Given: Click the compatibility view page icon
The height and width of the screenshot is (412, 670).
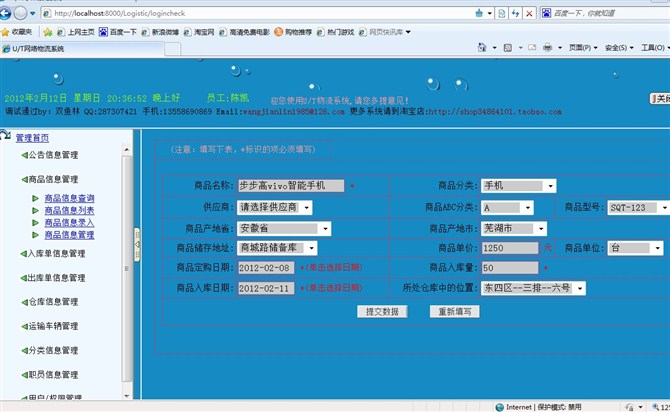Looking at the screenshot, I should pos(502,13).
